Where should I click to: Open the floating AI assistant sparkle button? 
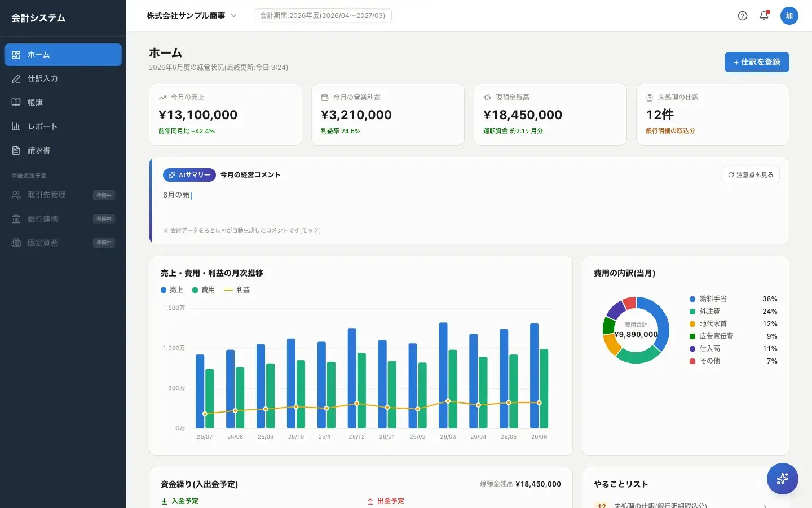tap(783, 479)
